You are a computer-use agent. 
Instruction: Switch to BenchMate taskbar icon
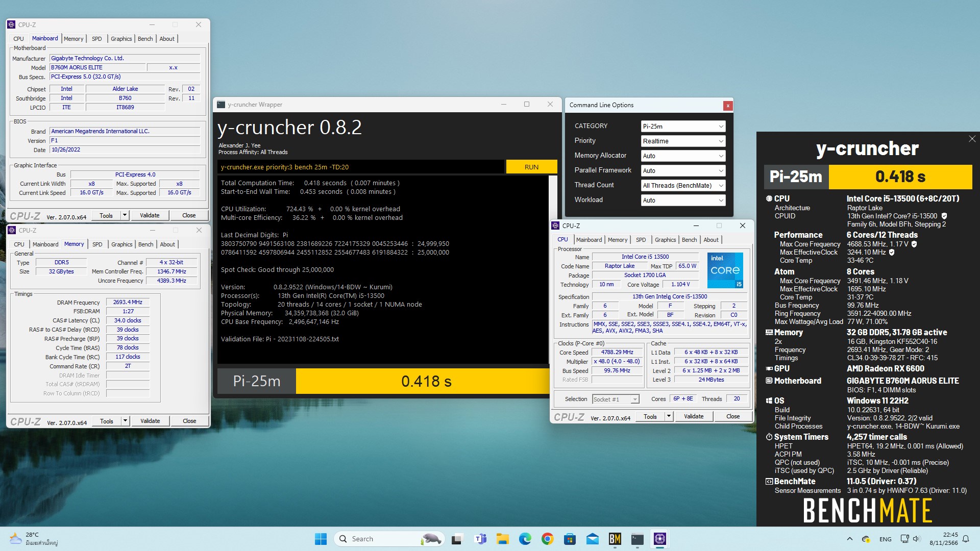point(615,539)
